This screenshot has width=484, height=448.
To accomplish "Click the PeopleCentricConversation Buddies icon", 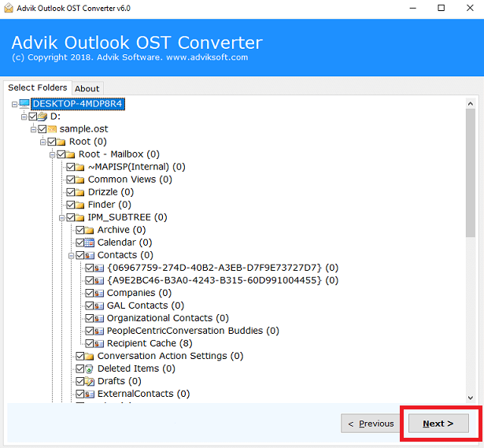I will [x=99, y=331].
